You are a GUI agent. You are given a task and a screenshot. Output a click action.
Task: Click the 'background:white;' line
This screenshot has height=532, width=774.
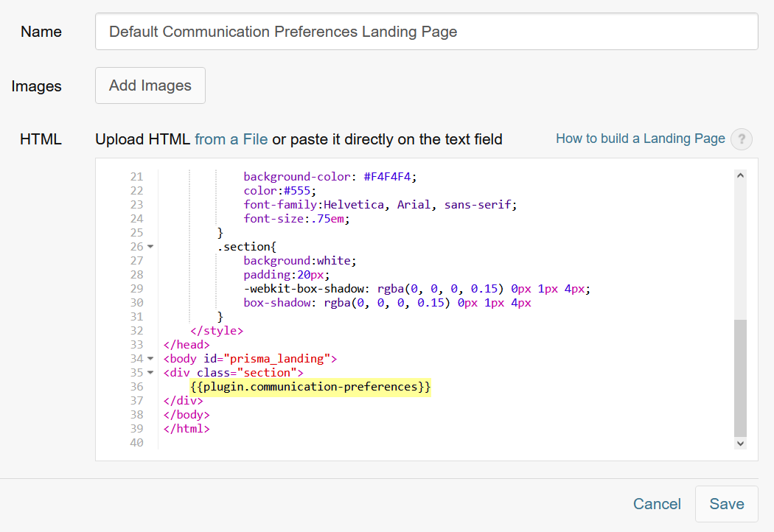coord(299,260)
